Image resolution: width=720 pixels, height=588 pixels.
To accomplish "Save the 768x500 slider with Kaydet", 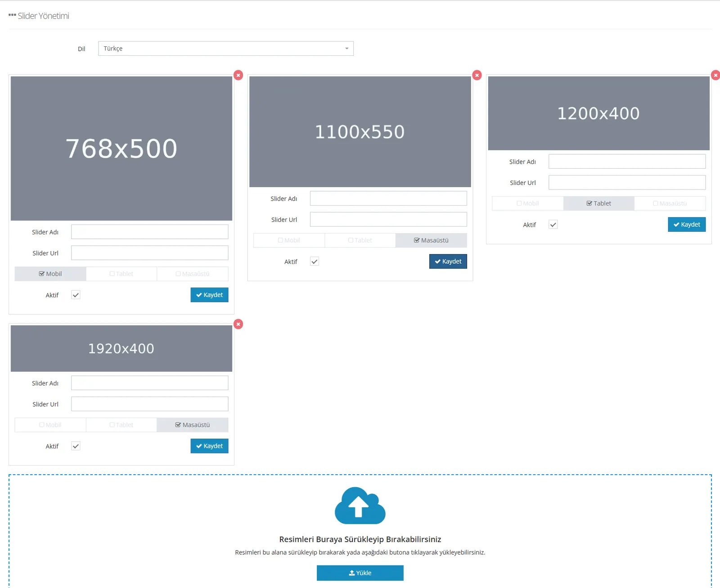I will point(209,295).
